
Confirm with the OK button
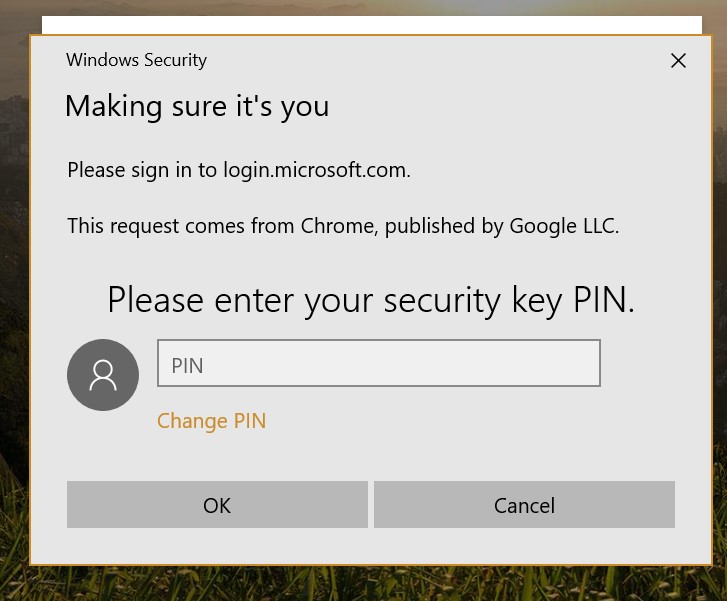[217, 505]
